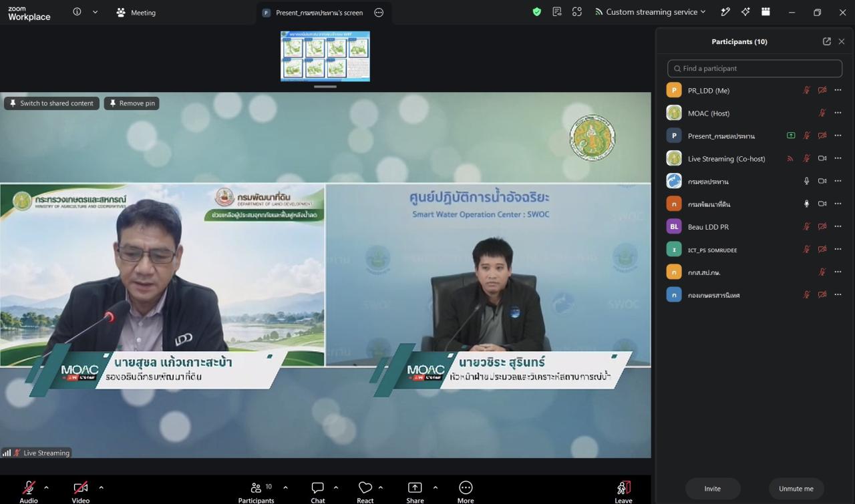Select the Meeting tab
855x504 pixels.
(x=136, y=12)
